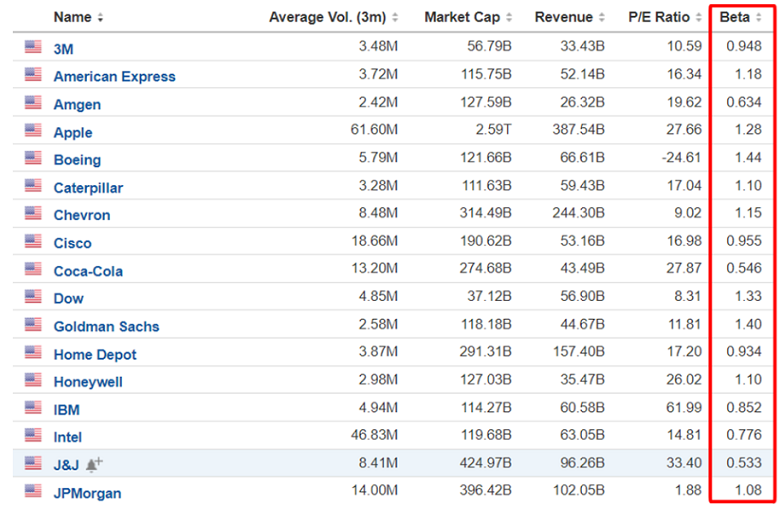Click the flag icon next to IBM

tap(33, 408)
